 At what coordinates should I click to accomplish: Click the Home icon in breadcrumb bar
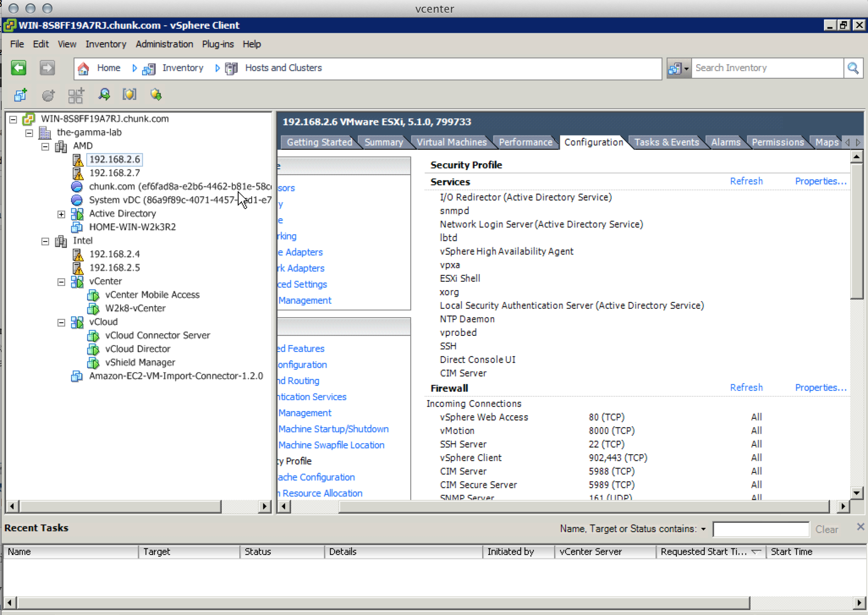coord(83,68)
